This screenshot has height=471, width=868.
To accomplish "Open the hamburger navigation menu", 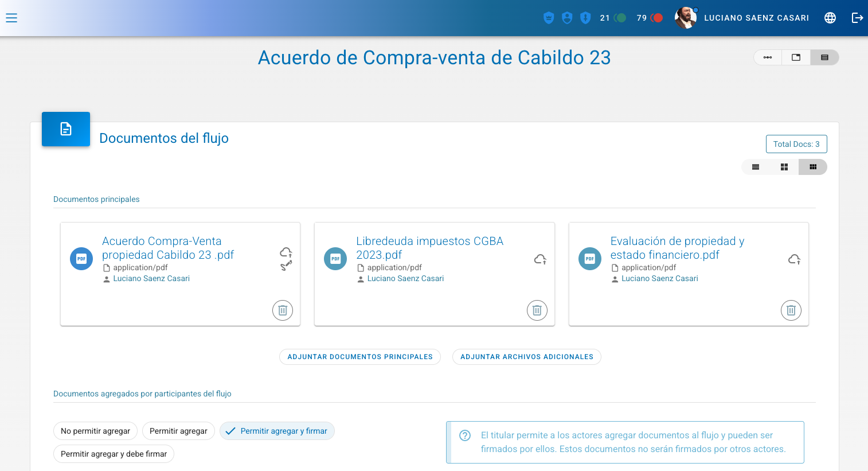I will (11, 18).
